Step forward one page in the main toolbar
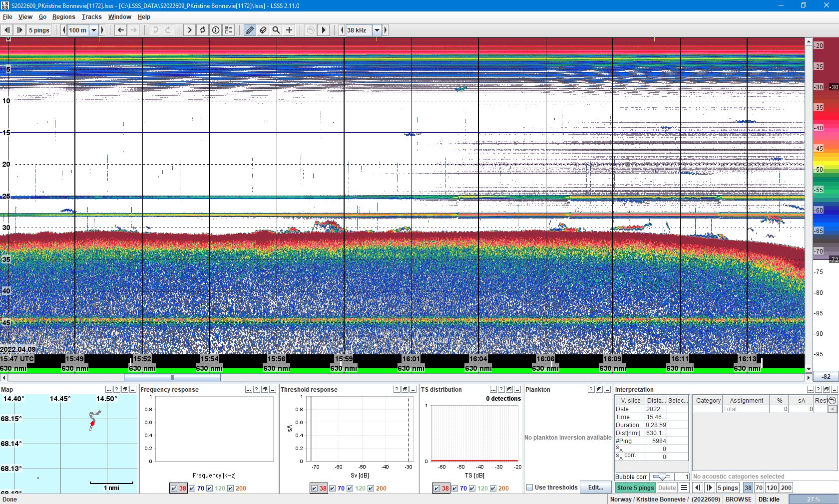 coord(19,30)
